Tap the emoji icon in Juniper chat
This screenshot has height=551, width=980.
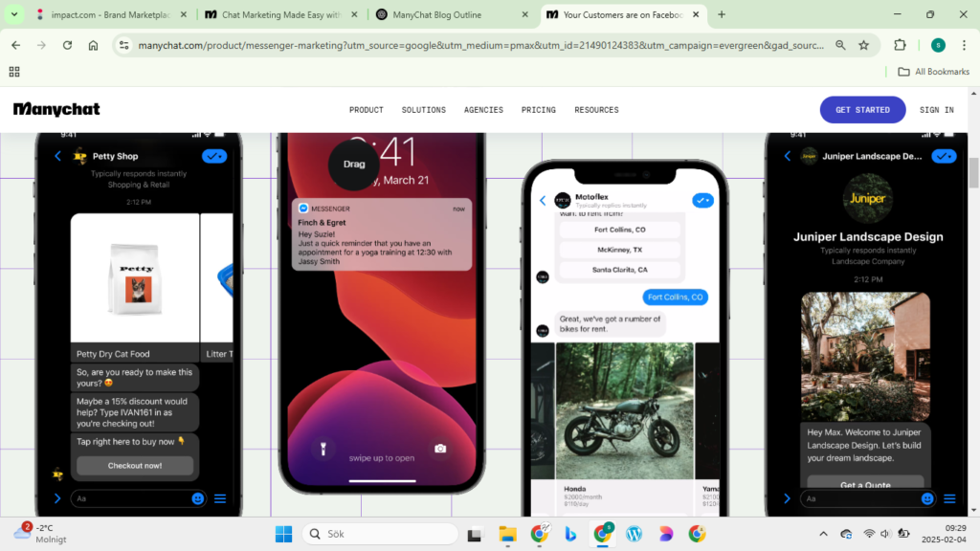(927, 498)
